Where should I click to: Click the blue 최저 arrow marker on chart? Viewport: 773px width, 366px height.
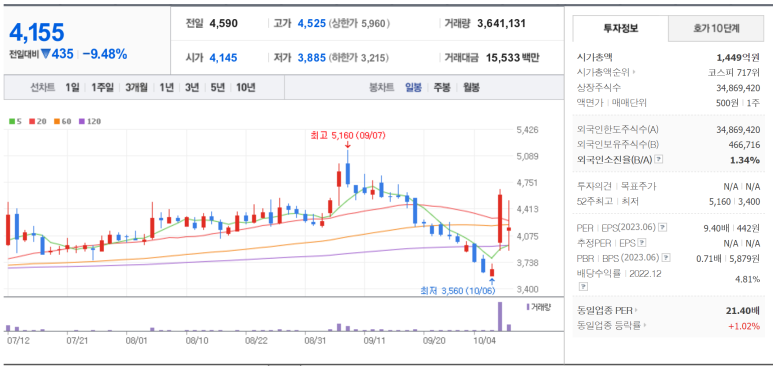tap(492, 282)
